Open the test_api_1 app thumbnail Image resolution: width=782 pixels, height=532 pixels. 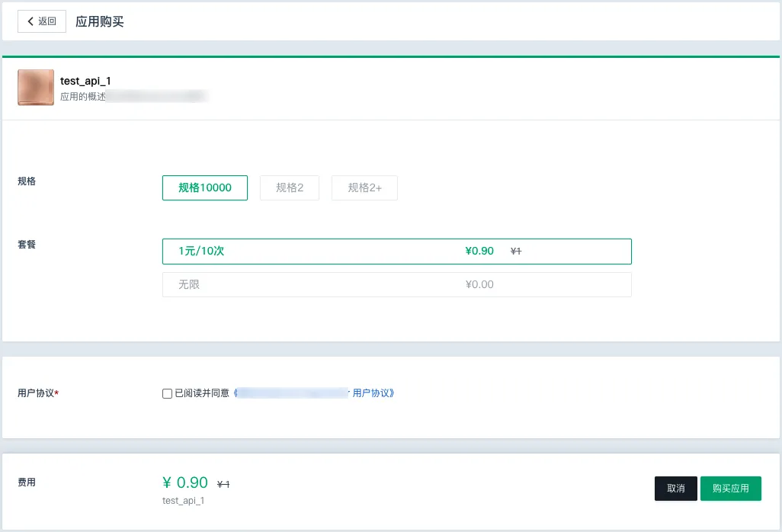coord(36,87)
